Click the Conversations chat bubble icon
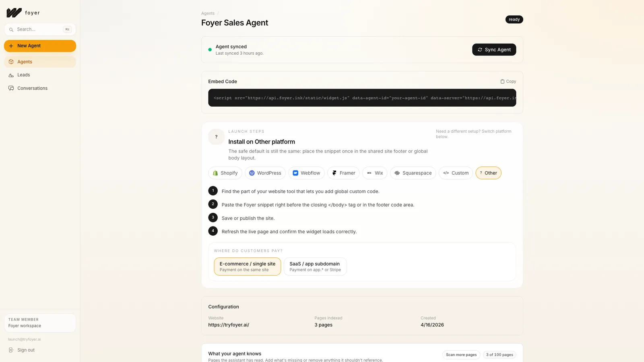The image size is (644, 362). click(x=11, y=88)
